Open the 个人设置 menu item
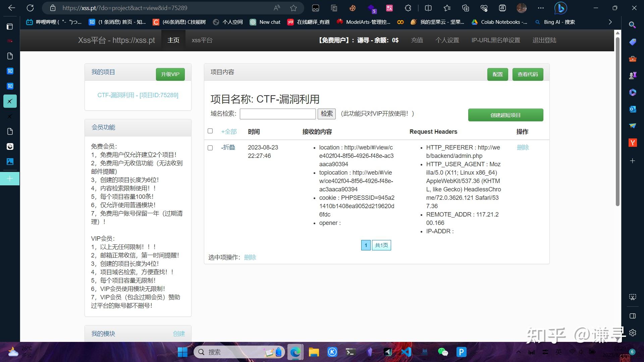This screenshot has height=362, width=644. click(447, 40)
